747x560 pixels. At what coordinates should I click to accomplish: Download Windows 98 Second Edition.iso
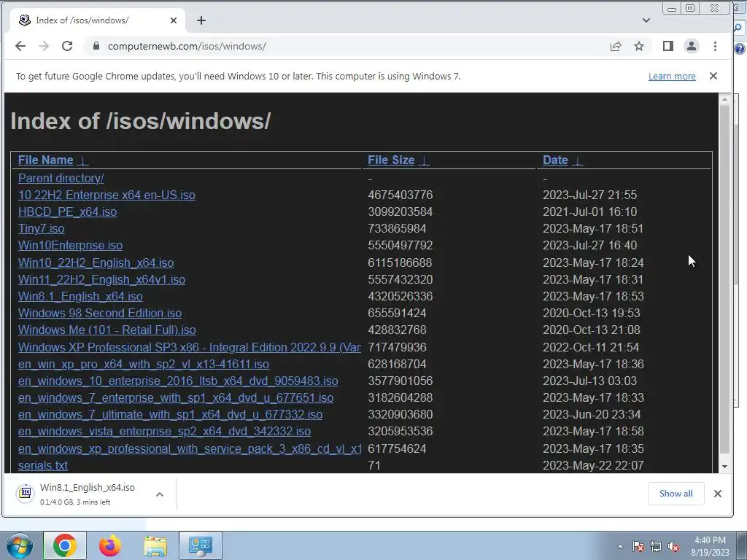99,313
